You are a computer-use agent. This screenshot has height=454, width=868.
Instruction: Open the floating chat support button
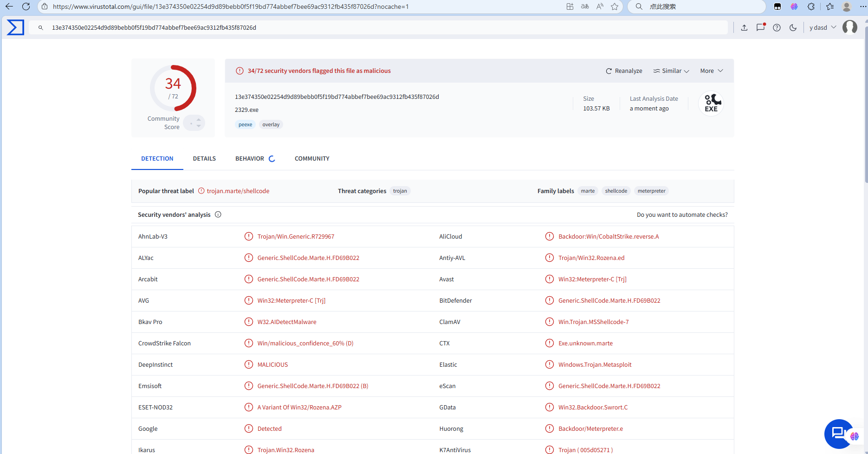pos(839,434)
